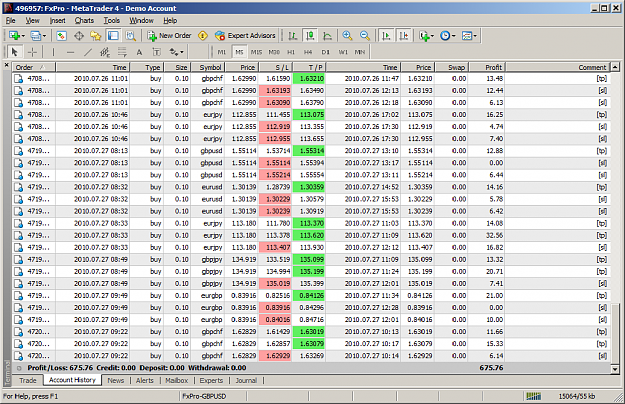The image size is (625, 404).
Task: Select the Trendline drawing tool
Action: (88, 52)
